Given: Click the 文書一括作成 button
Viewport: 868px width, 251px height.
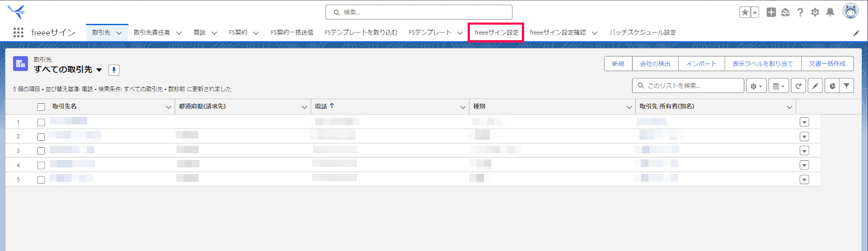Looking at the screenshot, I should click(827, 64).
